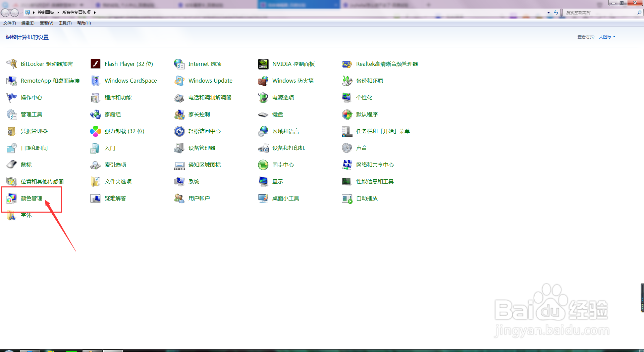Open the 管理工具 gear icon

click(x=12, y=114)
